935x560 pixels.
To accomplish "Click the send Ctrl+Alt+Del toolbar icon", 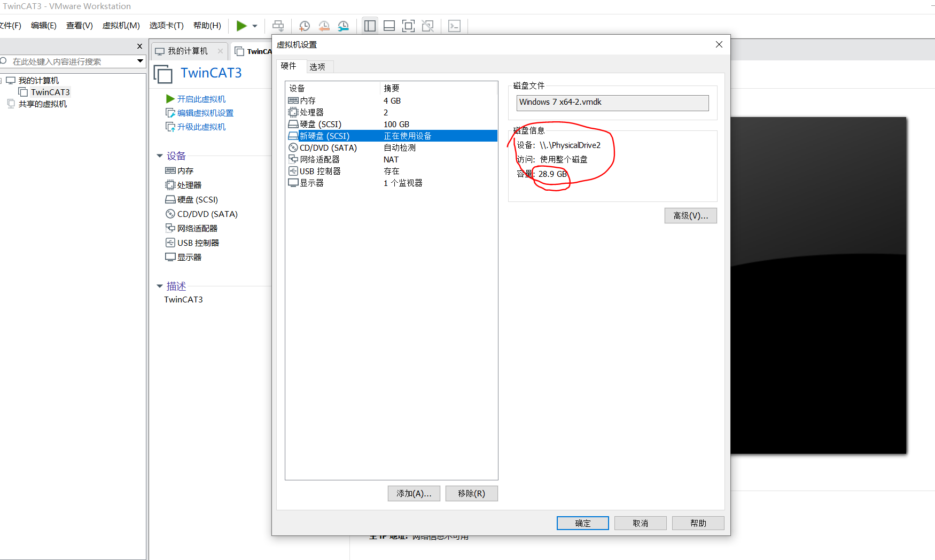I will pyautogui.click(x=278, y=26).
